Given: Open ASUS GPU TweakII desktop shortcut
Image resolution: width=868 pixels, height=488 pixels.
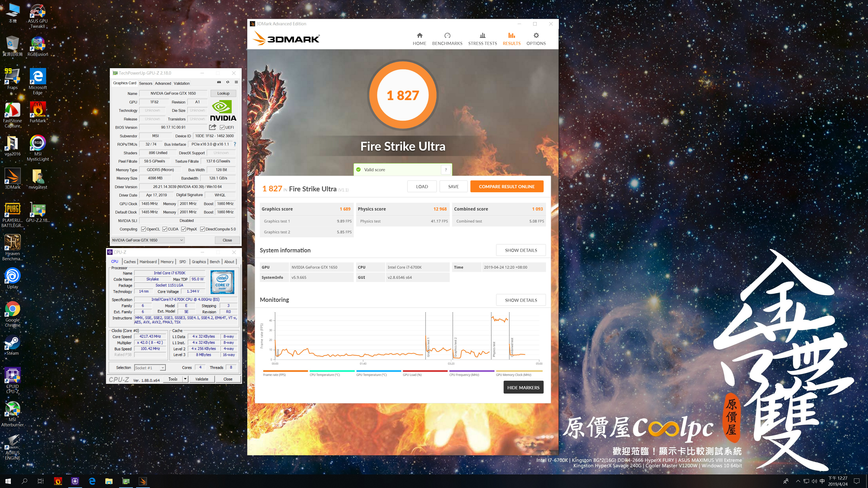Looking at the screenshot, I should (x=37, y=16).
